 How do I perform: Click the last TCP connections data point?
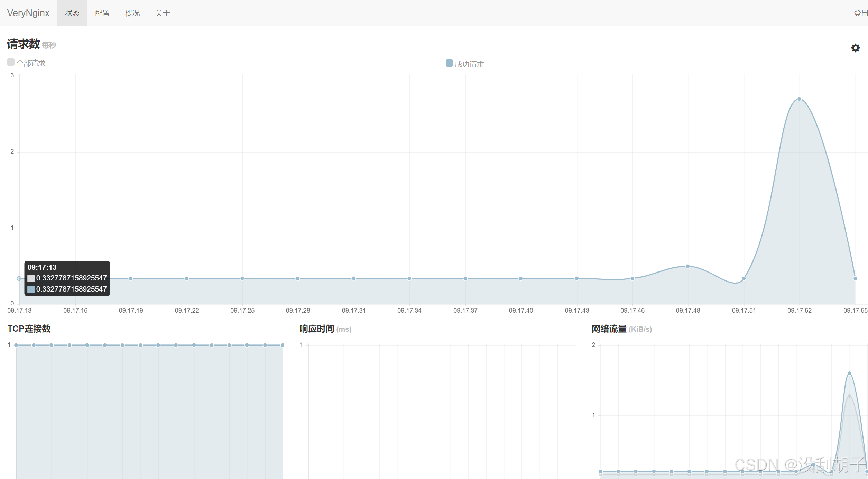tap(283, 345)
